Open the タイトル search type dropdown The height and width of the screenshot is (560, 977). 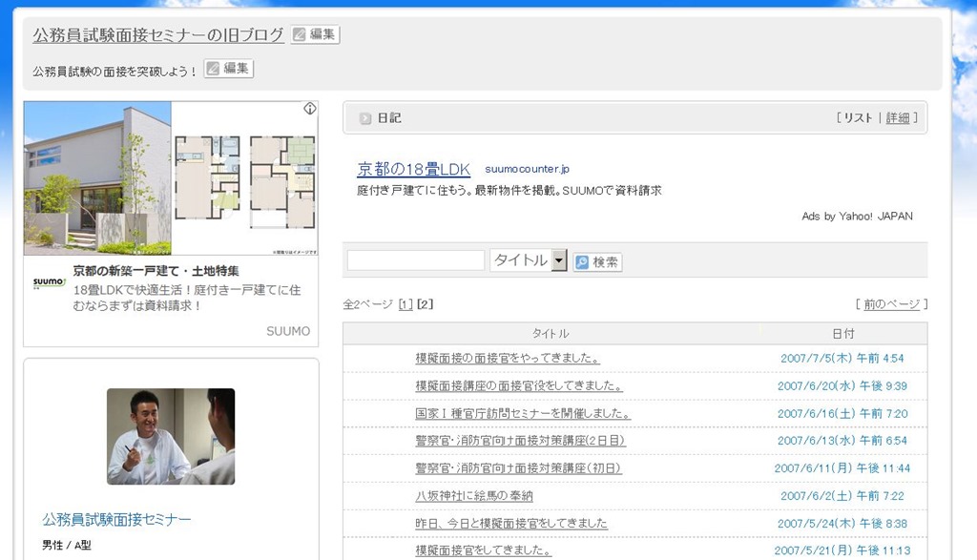(x=559, y=260)
